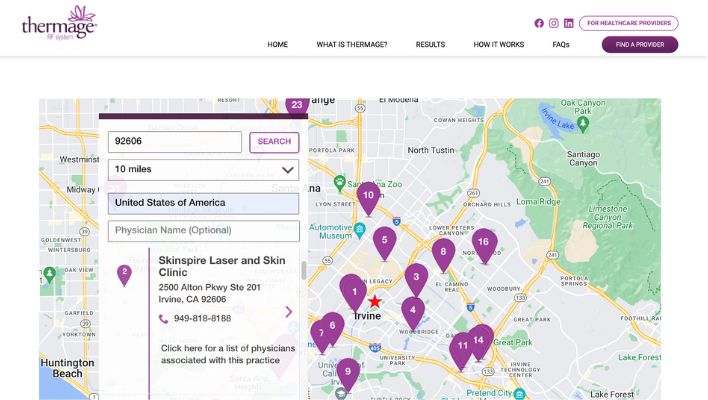Select map marker number 16
Viewport: 708px width, 400px height.
pos(484,243)
